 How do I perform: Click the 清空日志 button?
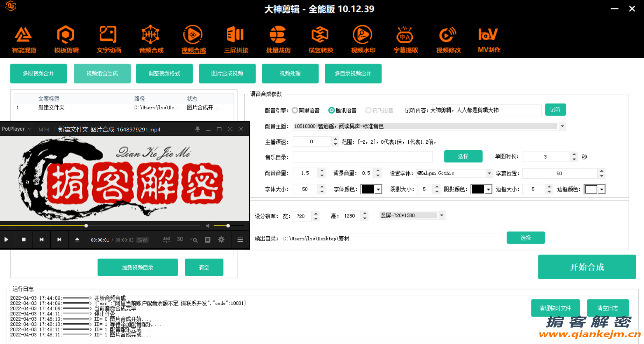tap(608, 308)
